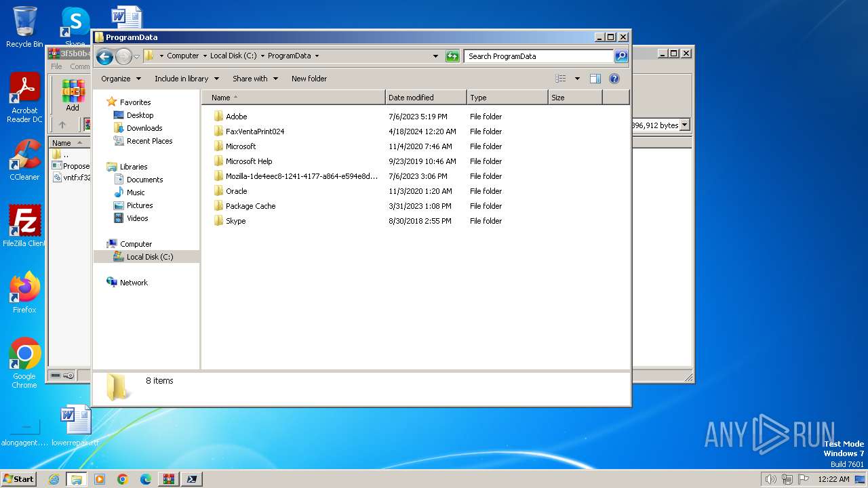Click the lowerrepair.rtf desktop file
The width and height of the screenshot is (868, 488).
tap(75, 426)
